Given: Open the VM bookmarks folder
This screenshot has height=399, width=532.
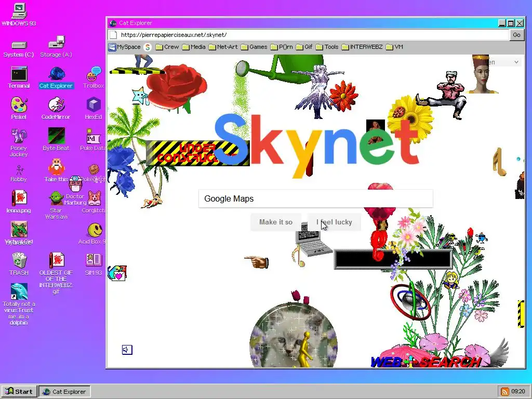Looking at the screenshot, I should click(395, 47).
